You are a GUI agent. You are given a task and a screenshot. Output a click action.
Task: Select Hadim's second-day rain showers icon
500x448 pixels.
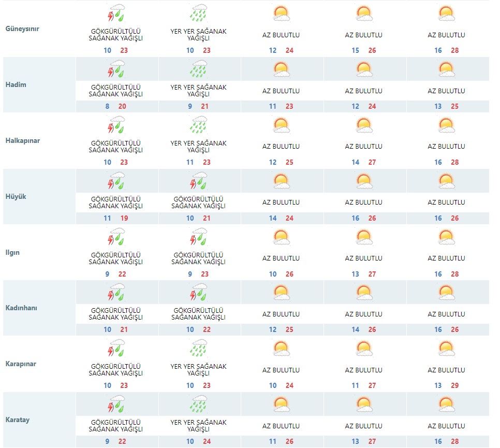click(198, 69)
